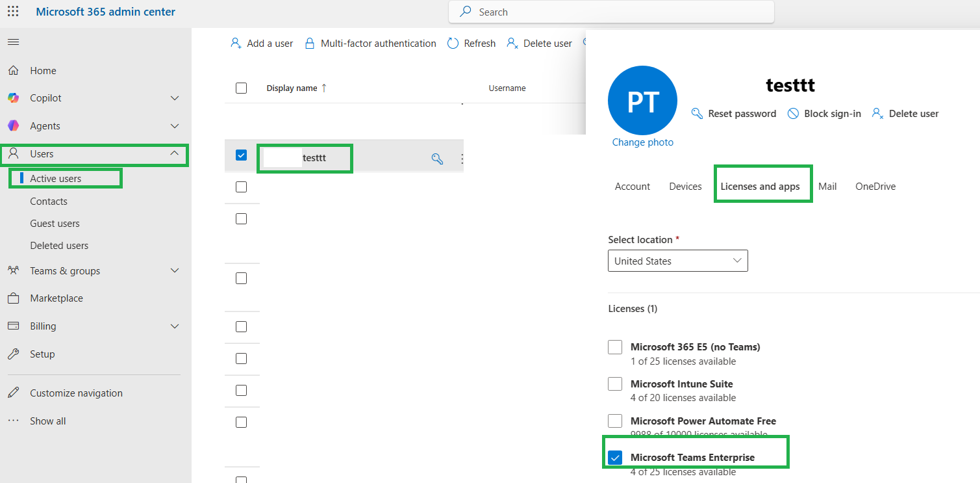
Task: Click the Refresh circular arrow icon
Action: [x=453, y=43]
